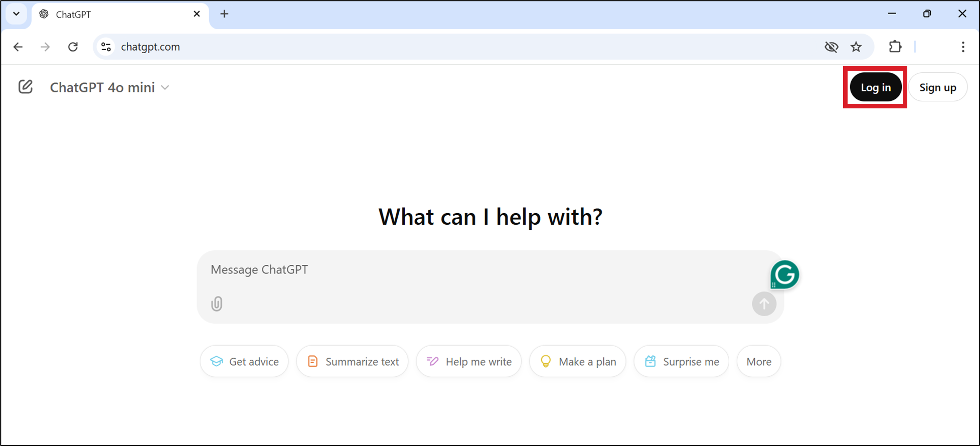Open the tab search chevron
Screen dimensions: 980x446
16,14
